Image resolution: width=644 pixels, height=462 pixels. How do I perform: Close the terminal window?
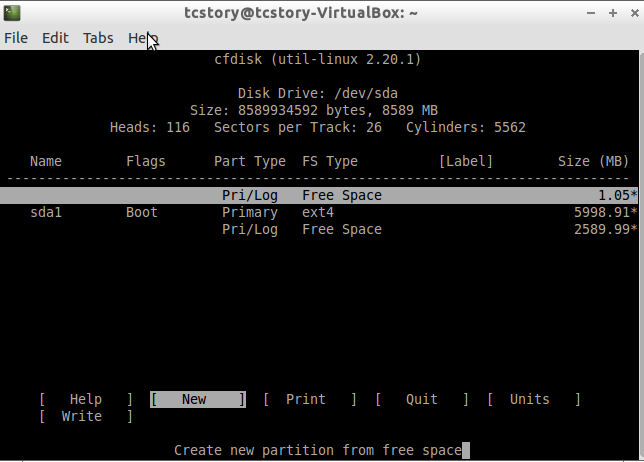point(635,13)
